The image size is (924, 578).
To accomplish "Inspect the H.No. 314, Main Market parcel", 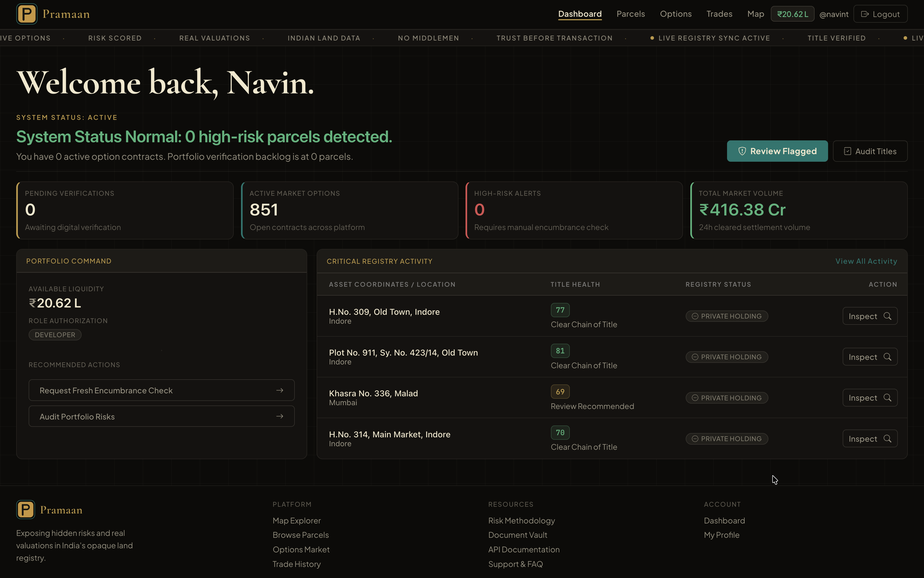I will point(870,438).
